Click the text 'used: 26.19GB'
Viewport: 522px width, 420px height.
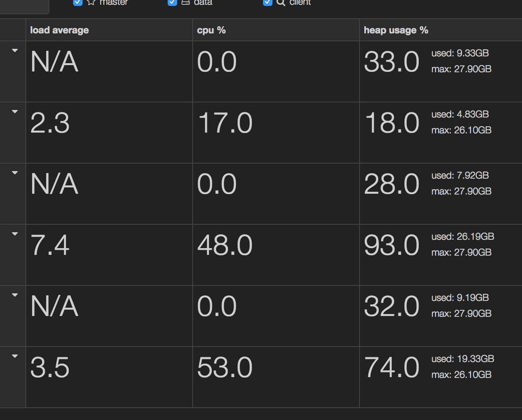click(x=463, y=237)
